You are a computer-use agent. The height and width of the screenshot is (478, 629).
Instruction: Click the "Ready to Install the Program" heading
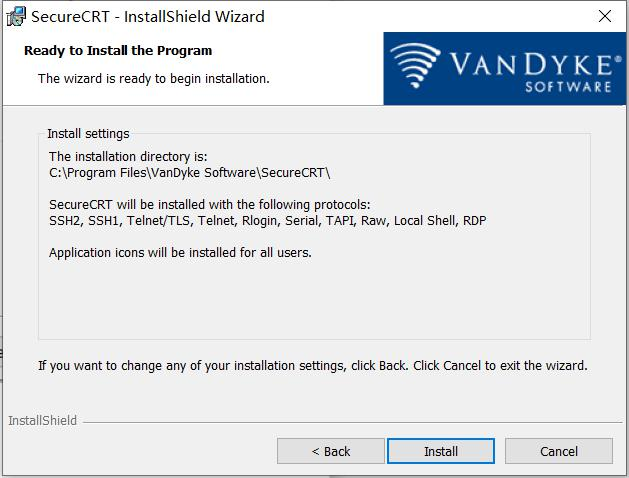(x=118, y=50)
